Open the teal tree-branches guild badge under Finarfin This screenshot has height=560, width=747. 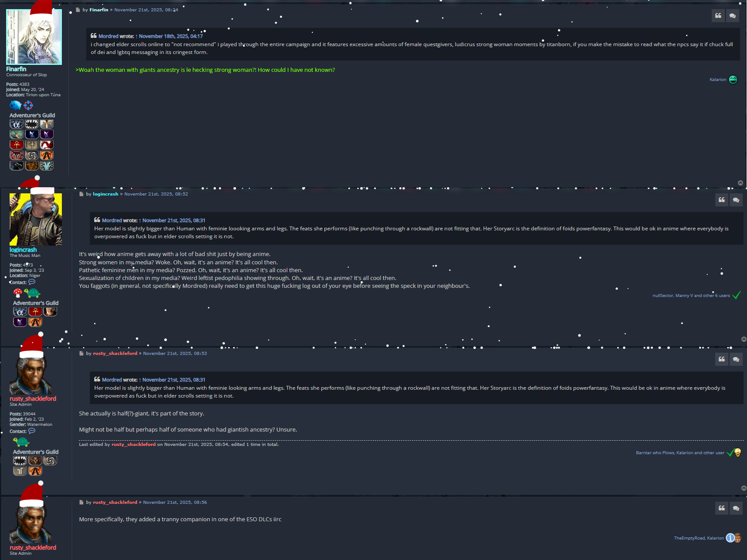(x=17, y=135)
